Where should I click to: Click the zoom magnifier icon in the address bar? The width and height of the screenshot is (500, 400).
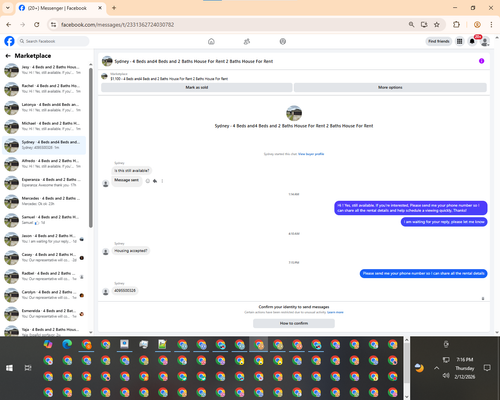coord(411,25)
